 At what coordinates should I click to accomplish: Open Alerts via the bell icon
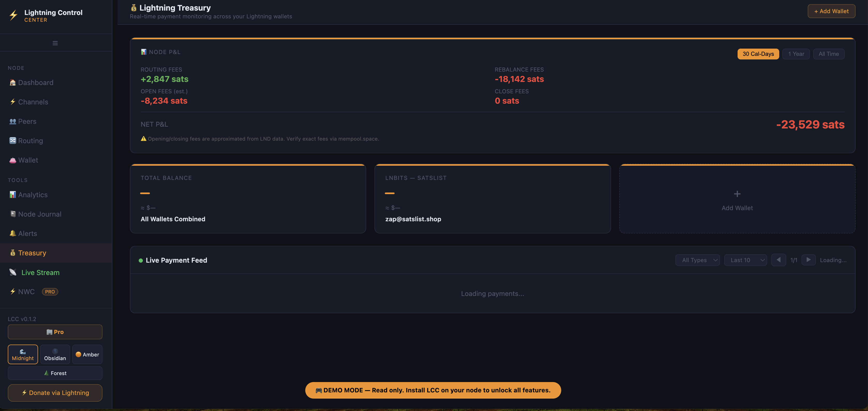pos(13,233)
